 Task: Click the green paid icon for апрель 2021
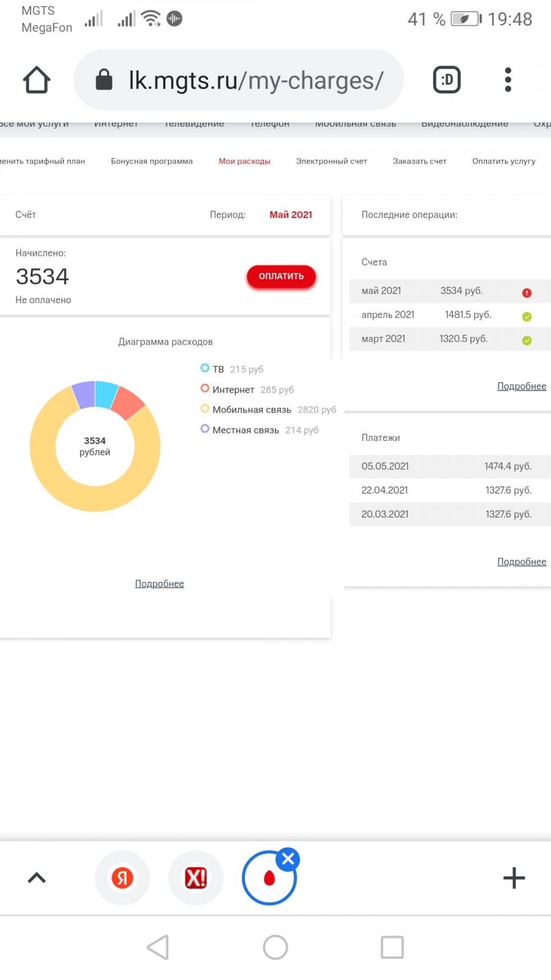click(527, 317)
